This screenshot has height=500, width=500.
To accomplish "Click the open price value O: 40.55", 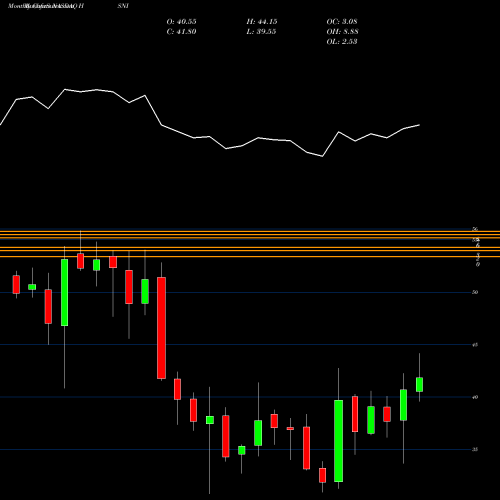I will [181, 22].
